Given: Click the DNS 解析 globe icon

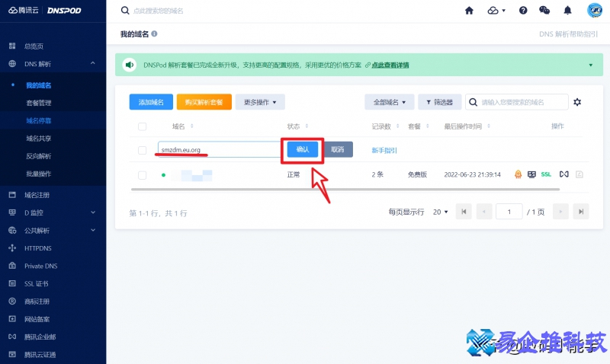Looking at the screenshot, I should tap(12, 64).
